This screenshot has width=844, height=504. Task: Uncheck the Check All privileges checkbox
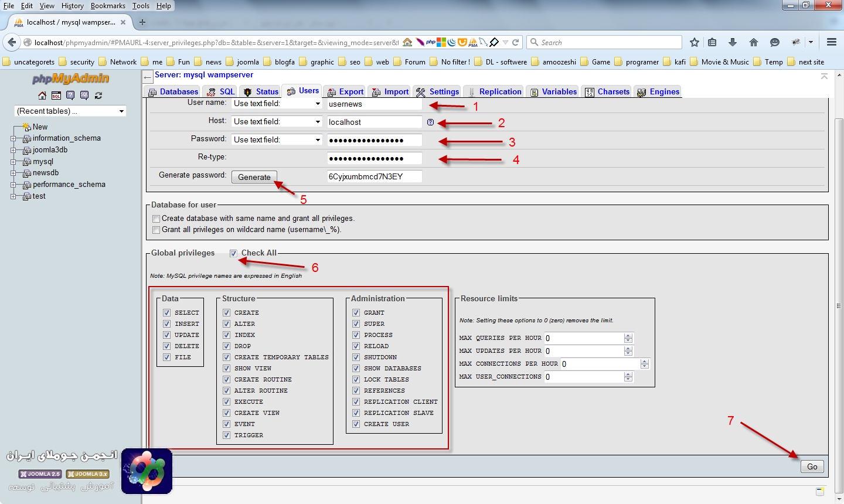click(234, 253)
